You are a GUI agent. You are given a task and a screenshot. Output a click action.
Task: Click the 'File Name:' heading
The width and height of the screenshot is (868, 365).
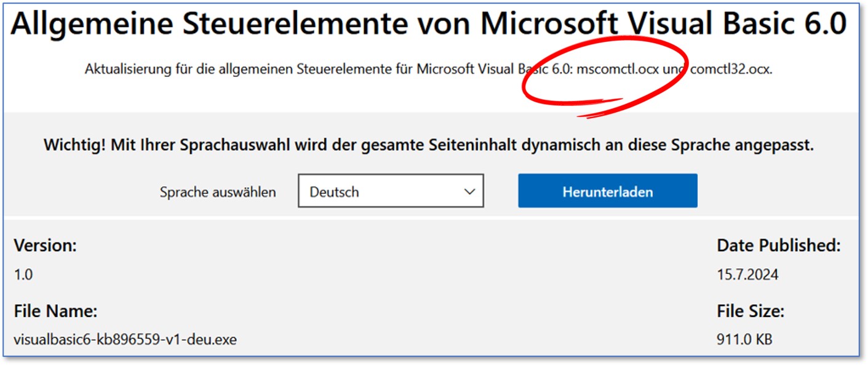coord(55,311)
